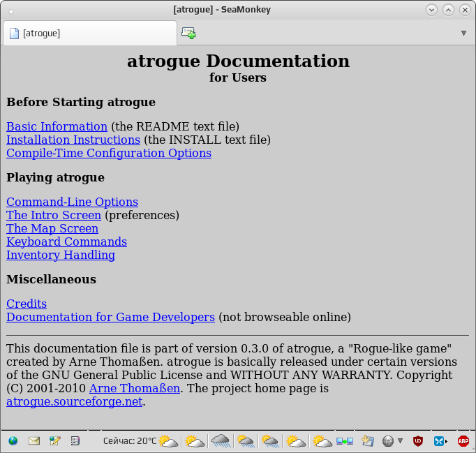Open Mail & Newsgroups envelope icon
This screenshot has height=453, width=476.
coord(34,440)
